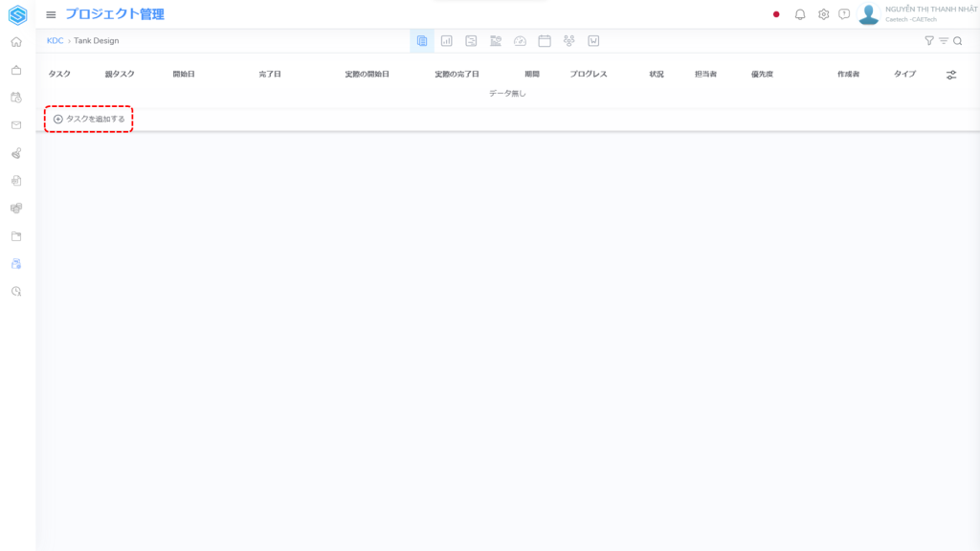The width and height of the screenshot is (980, 551).
Task: Switch to the task list view icon
Action: [422, 41]
